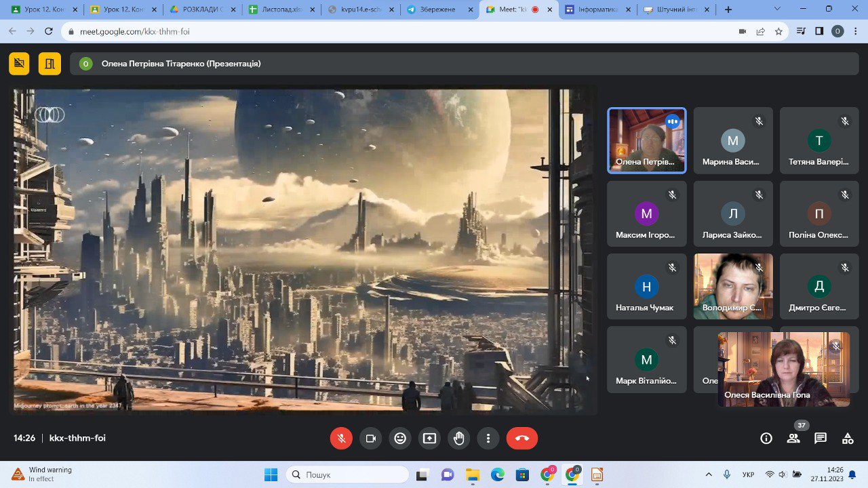
Task: Open Chrome profile avatar O
Action: pyautogui.click(x=837, y=31)
